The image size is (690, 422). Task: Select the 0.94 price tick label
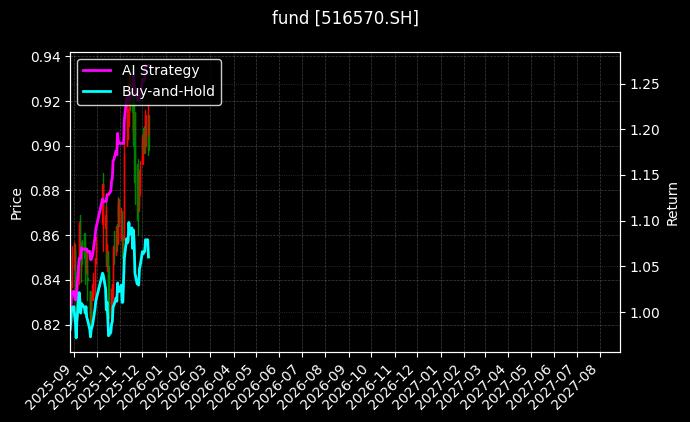[x=45, y=57]
